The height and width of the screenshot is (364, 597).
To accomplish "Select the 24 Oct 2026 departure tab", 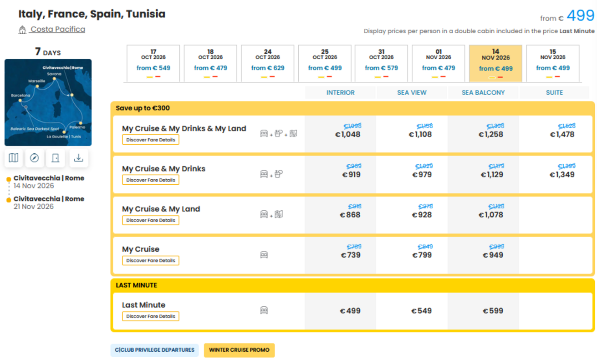I will coord(267,63).
